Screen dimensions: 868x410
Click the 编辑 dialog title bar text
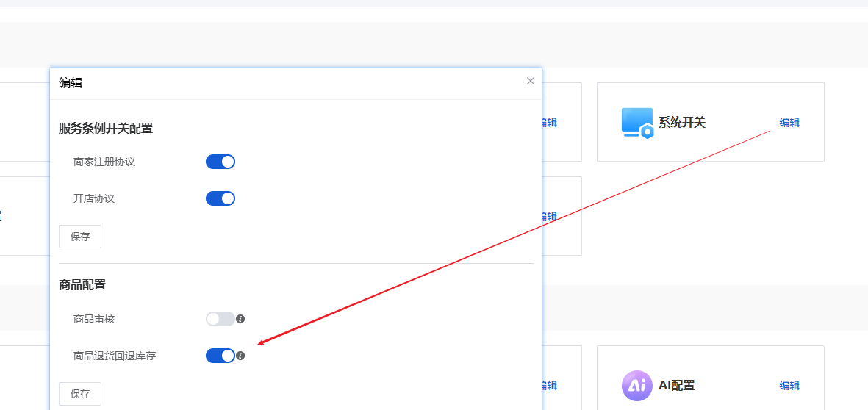click(x=71, y=84)
